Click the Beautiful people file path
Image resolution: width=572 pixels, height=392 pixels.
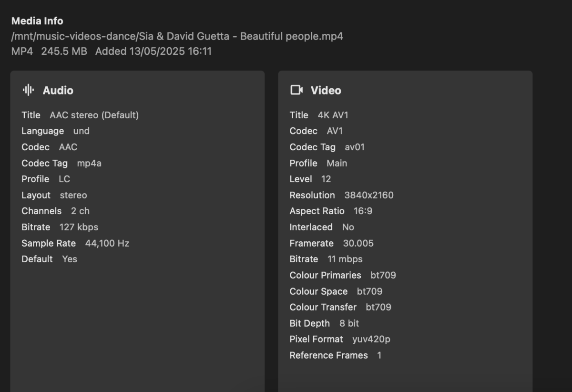click(x=176, y=36)
